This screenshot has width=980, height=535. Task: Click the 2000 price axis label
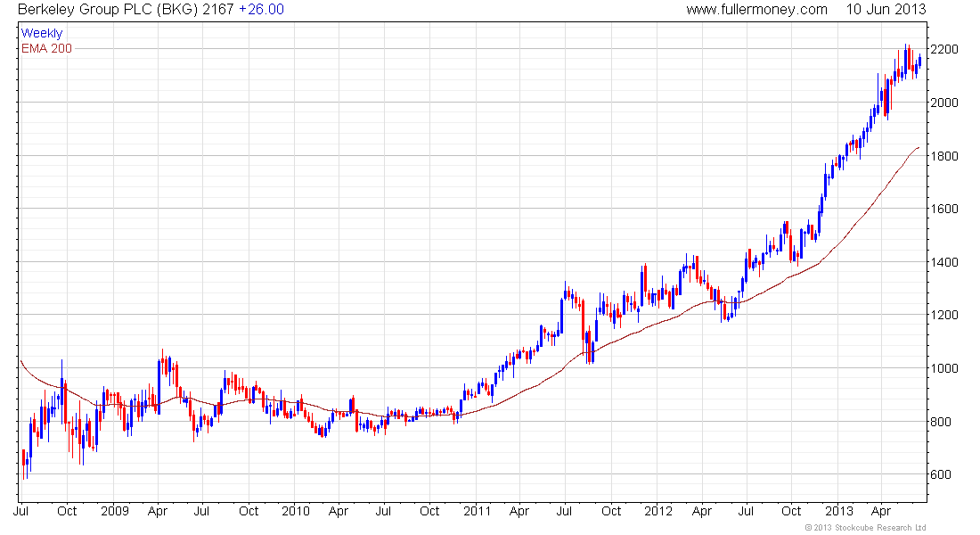(944, 103)
